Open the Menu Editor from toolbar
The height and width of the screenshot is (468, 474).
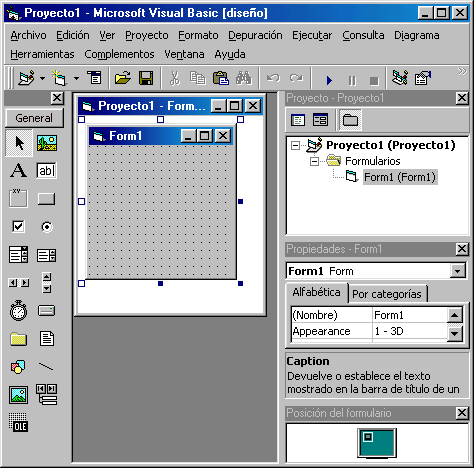tap(95, 78)
